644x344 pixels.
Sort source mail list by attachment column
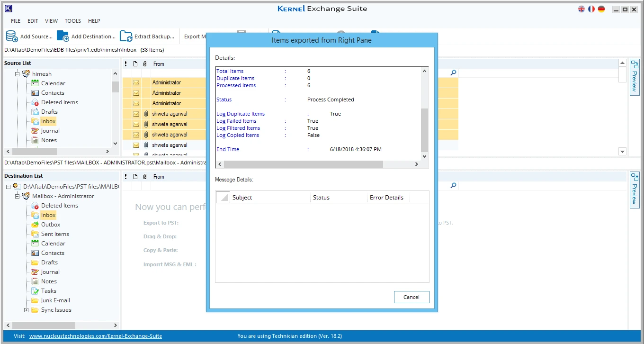pyautogui.click(x=145, y=64)
